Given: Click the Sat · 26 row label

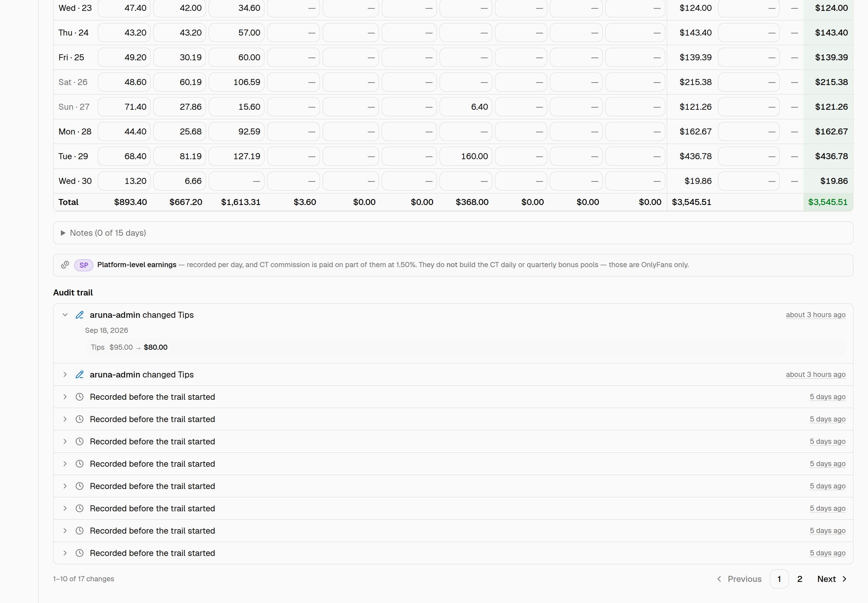Looking at the screenshot, I should 73,82.
